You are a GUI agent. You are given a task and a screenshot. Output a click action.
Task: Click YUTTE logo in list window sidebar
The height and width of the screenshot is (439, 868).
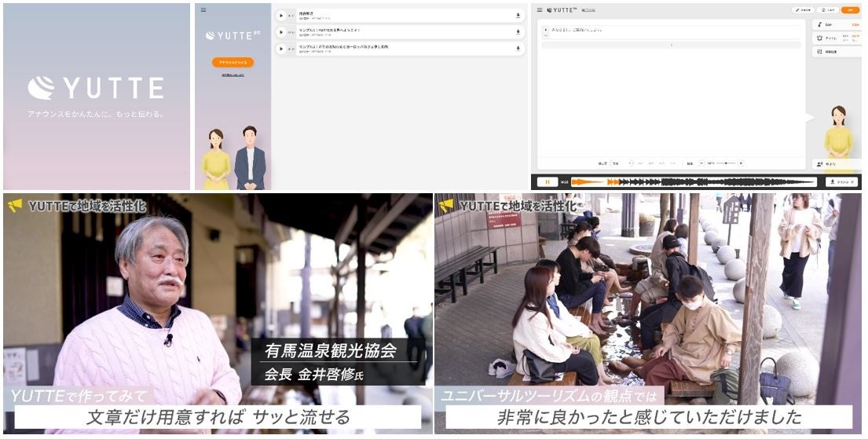pyautogui.click(x=233, y=35)
